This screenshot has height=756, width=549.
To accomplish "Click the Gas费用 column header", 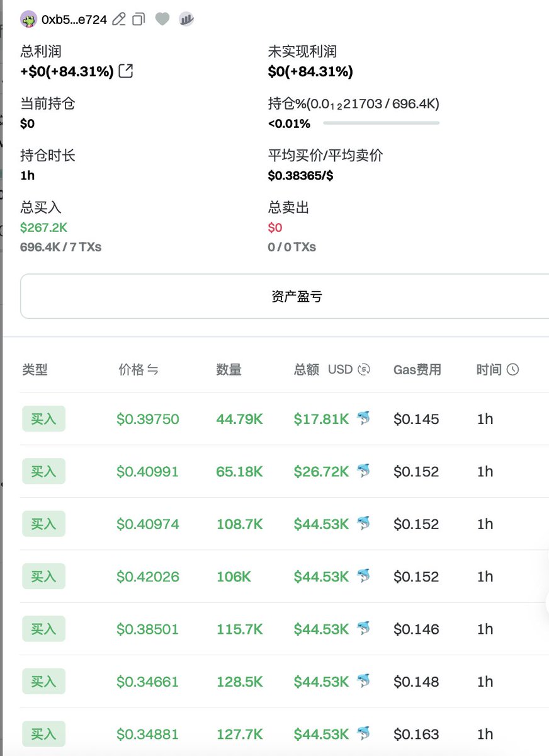I will tap(417, 370).
